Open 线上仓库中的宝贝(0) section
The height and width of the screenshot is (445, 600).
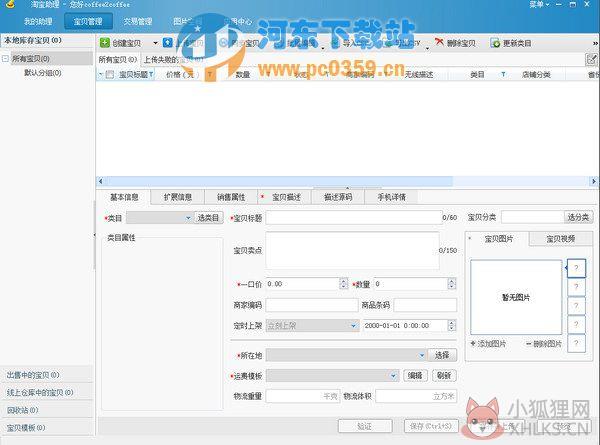click(x=47, y=393)
